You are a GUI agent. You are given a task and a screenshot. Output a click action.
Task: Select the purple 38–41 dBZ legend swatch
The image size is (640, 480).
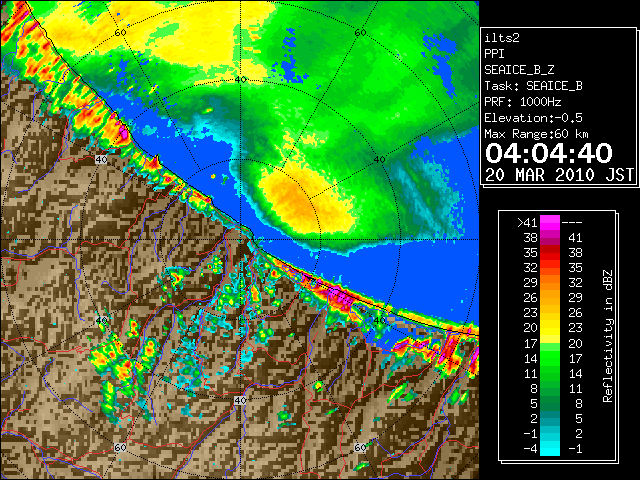coord(550,238)
